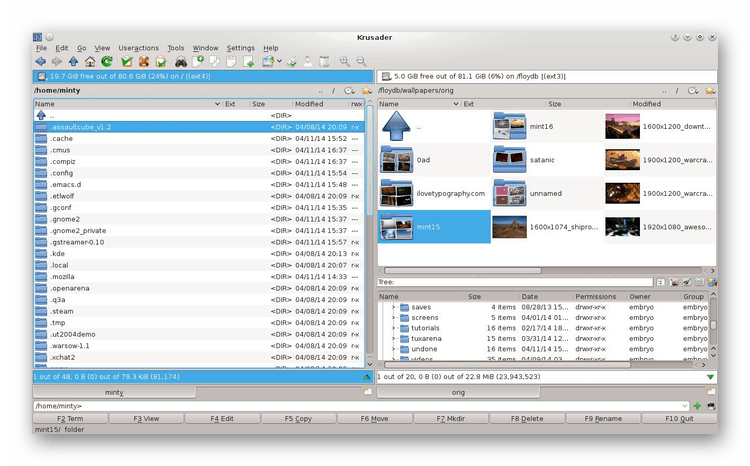Expand the tutorials tree node

pyautogui.click(x=394, y=328)
